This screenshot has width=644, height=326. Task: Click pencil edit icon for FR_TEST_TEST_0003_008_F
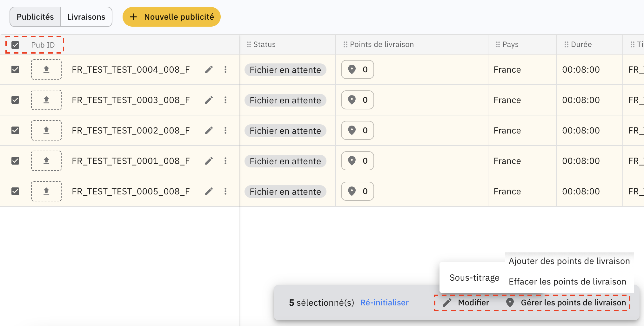click(x=209, y=100)
